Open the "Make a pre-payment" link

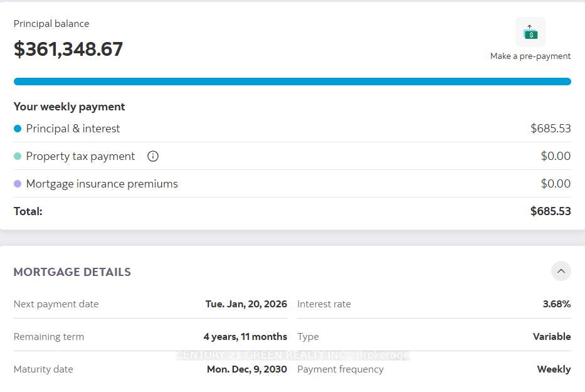[530, 56]
